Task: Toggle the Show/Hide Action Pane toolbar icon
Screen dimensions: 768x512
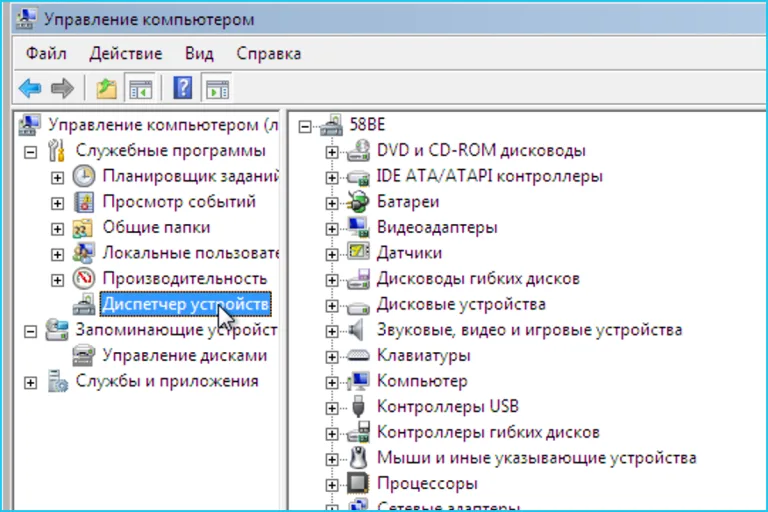Action: (x=217, y=89)
